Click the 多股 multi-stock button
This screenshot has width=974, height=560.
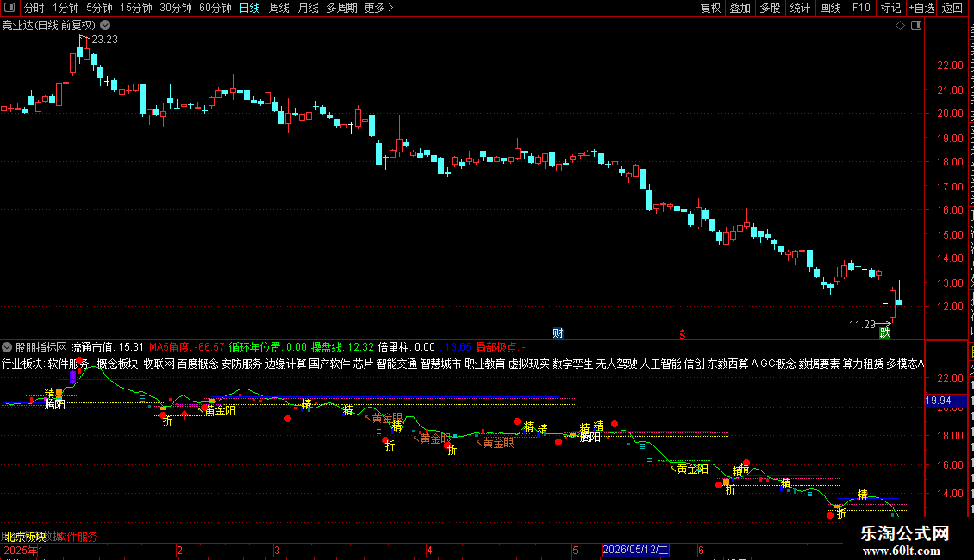pyautogui.click(x=770, y=8)
